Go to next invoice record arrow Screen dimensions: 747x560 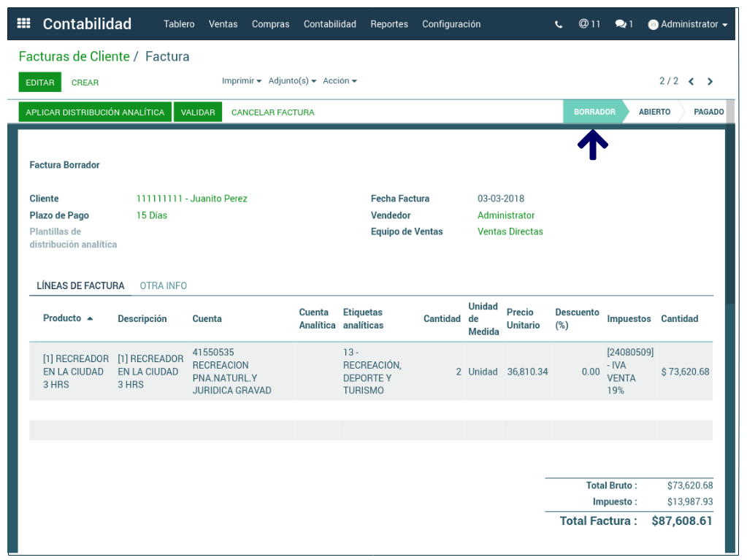click(710, 82)
